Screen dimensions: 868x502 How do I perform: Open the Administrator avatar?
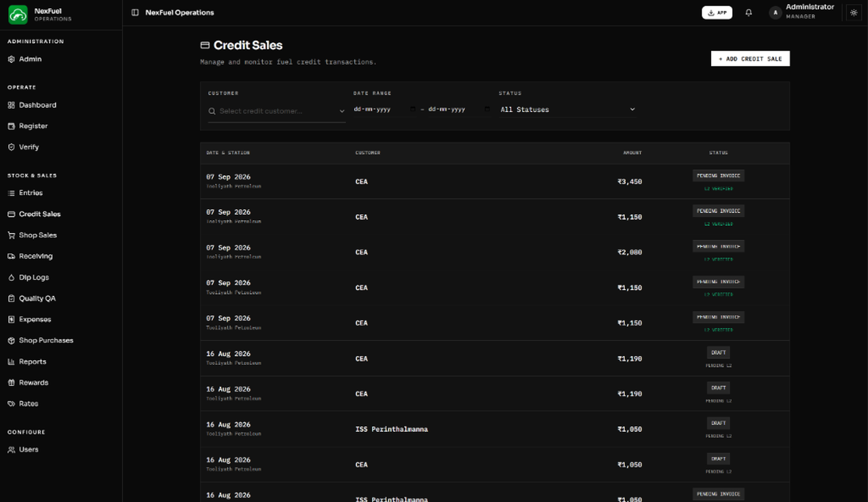pyautogui.click(x=775, y=13)
